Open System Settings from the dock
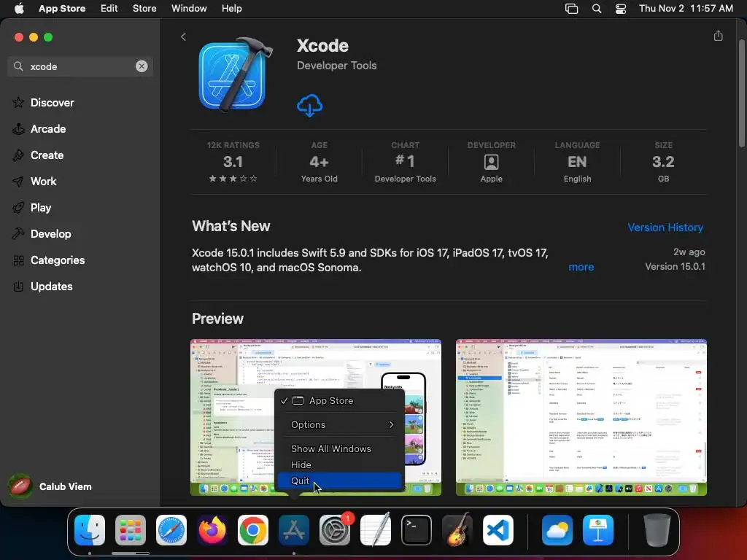 pyautogui.click(x=335, y=529)
